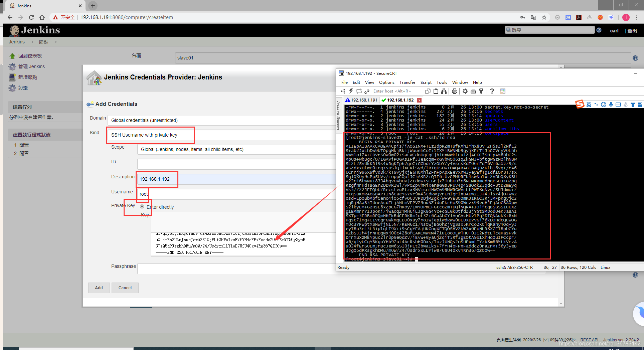Click the help icon beside the name field
The width and height of the screenshot is (644, 350).
tap(635, 58)
